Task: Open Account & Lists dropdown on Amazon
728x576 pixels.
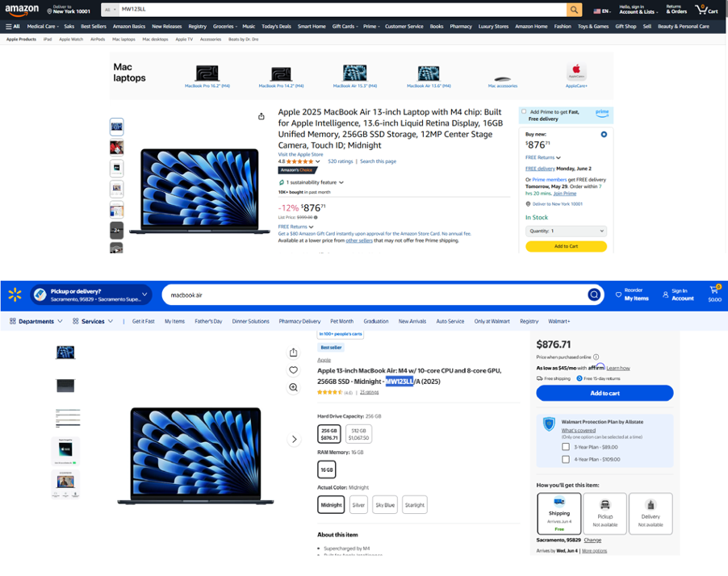Action: [x=638, y=10]
